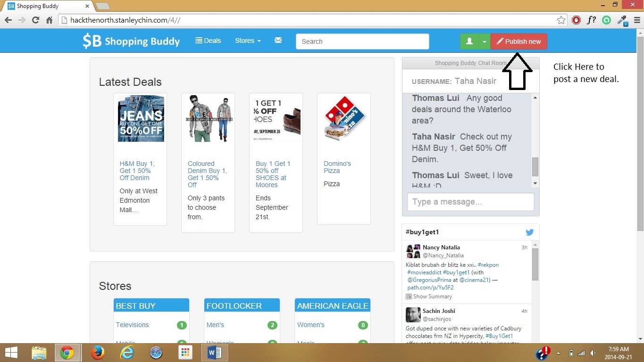Open Safari compass icon in taskbar
Screen dimensions: 644x362
point(156,353)
